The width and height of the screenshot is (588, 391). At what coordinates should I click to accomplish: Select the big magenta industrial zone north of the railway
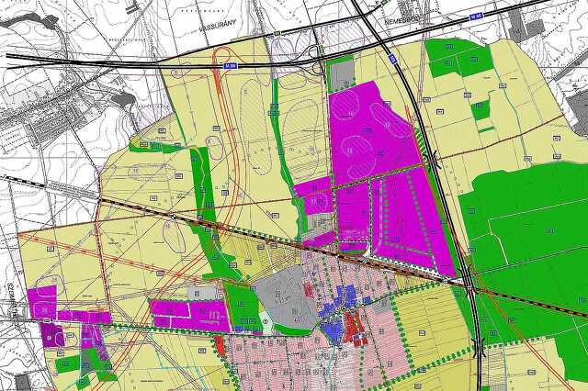coord(369,133)
